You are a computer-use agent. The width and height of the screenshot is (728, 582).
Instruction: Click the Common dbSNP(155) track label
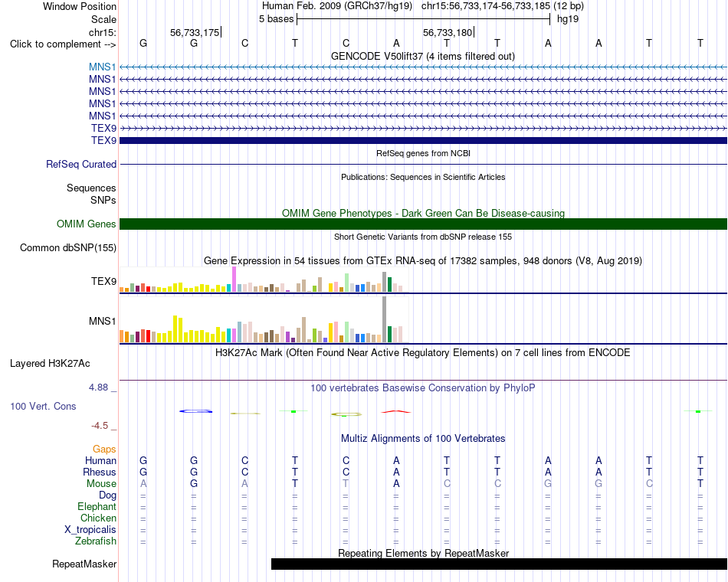(67, 248)
